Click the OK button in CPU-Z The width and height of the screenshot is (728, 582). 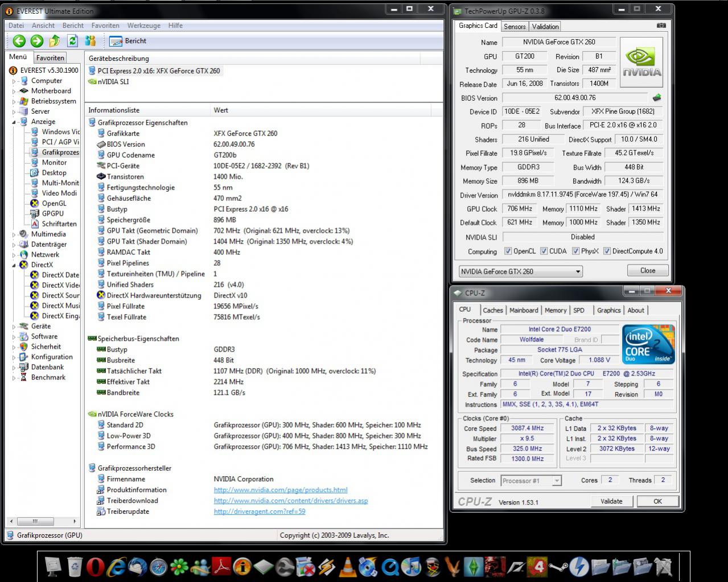point(657,501)
